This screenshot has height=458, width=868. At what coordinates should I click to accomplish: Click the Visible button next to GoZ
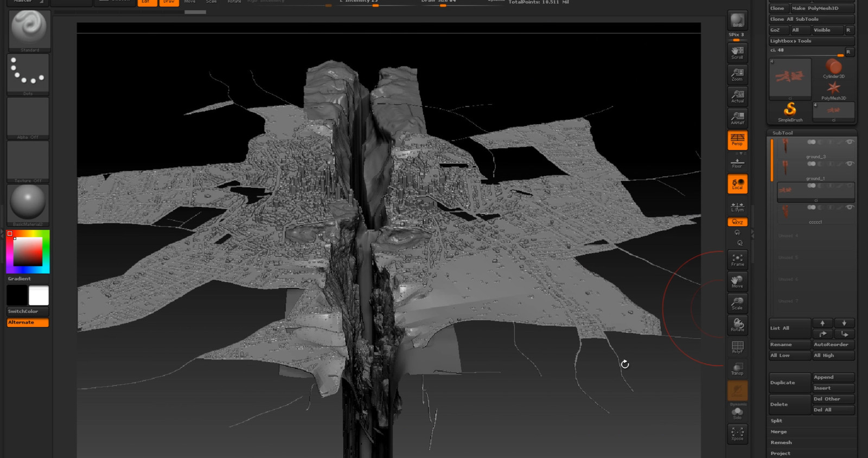(827, 30)
